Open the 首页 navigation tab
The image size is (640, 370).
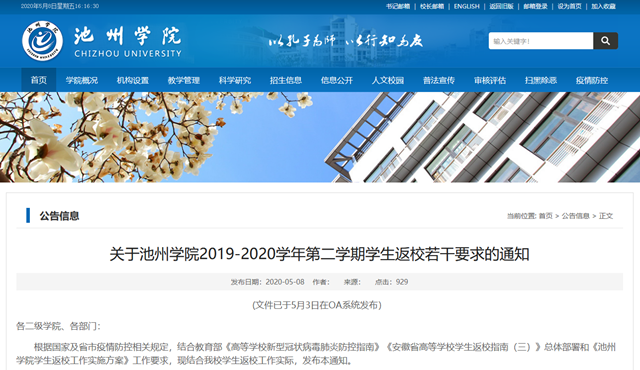point(39,80)
